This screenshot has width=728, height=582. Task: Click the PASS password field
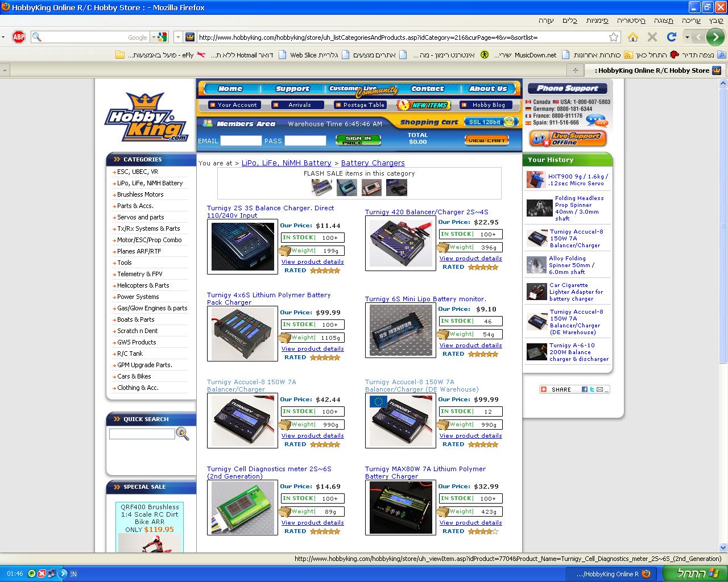click(x=305, y=140)
